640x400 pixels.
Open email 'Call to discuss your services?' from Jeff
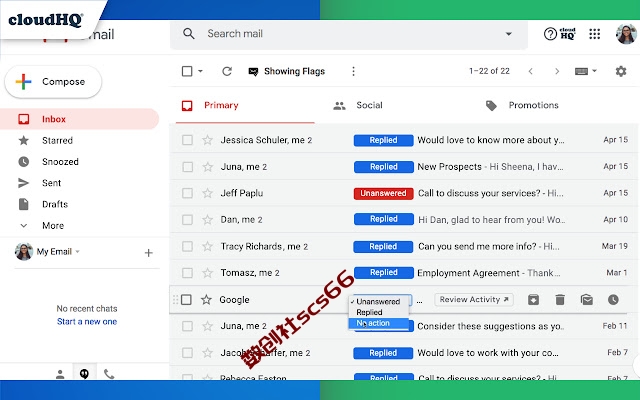(x=479, y=193)
